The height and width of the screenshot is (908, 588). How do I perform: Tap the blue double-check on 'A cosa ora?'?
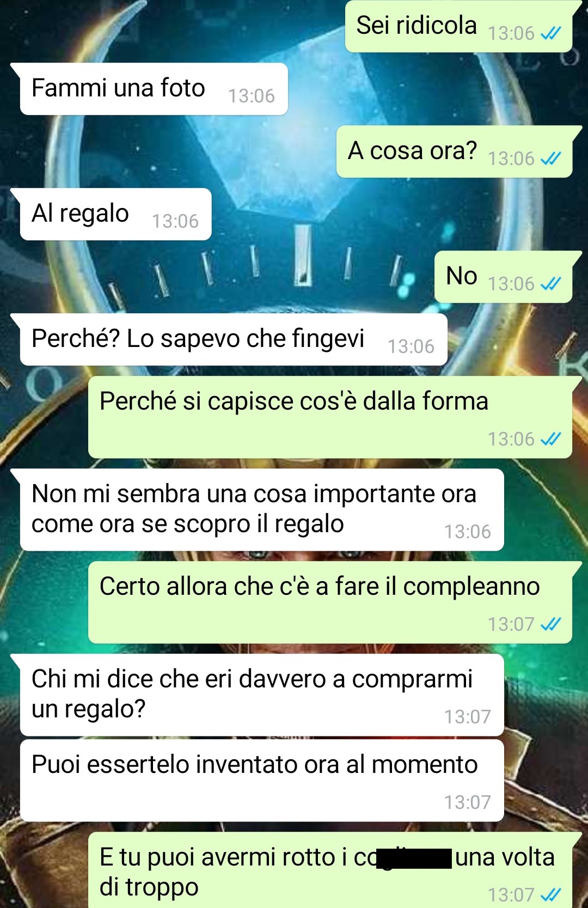tap(550, 159)
